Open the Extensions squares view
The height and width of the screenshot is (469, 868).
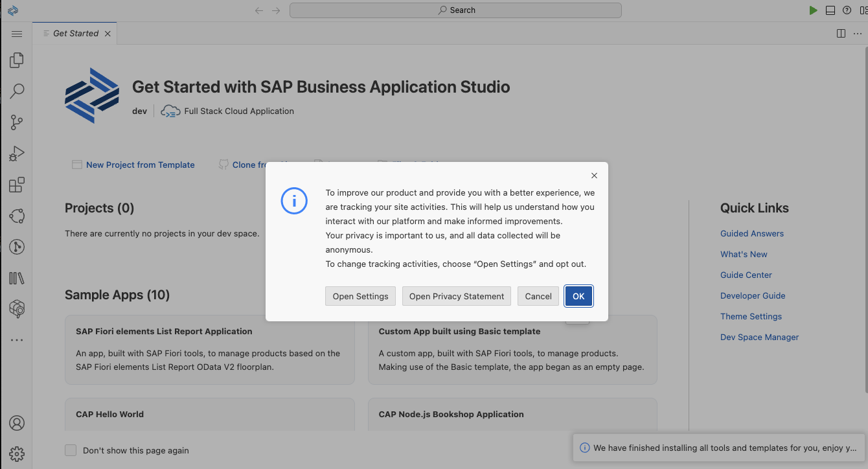tap(17, 185)
